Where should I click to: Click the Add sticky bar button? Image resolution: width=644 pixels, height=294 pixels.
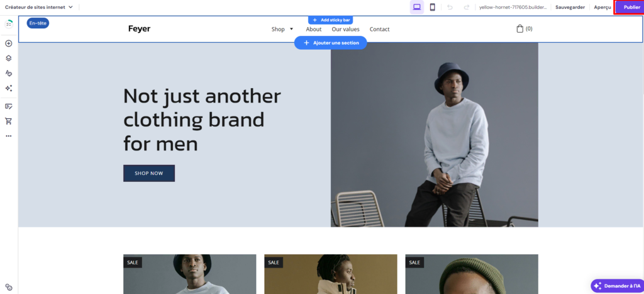point(331,20)
